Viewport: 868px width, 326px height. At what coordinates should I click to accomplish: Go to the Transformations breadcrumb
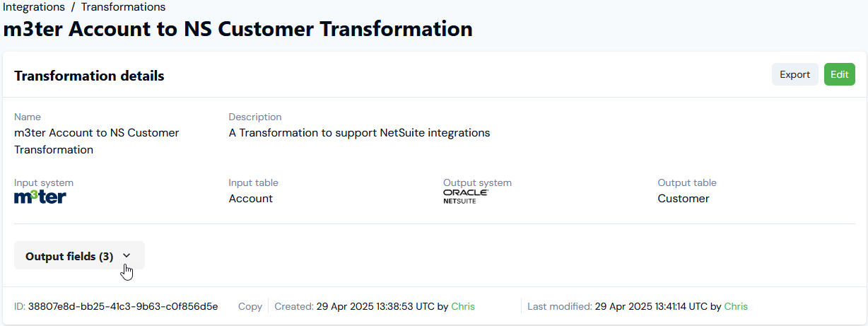tap(124, 7)
